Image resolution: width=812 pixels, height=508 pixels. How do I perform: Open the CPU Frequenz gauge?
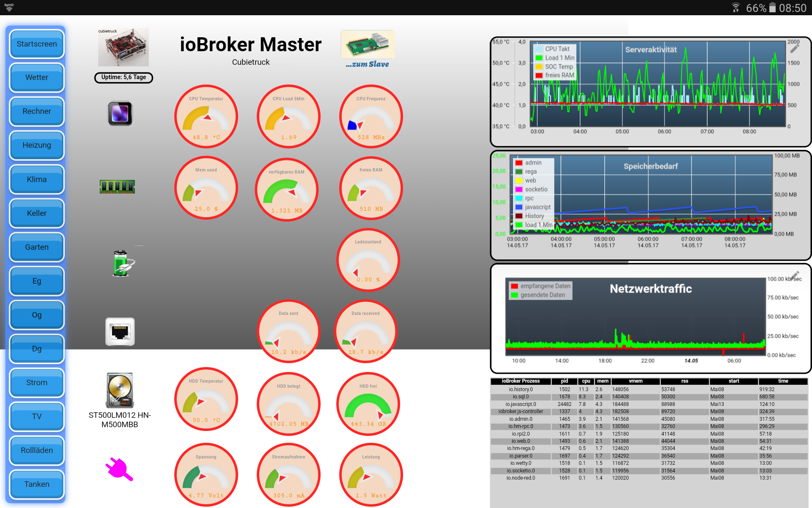(x=371, y=116)
